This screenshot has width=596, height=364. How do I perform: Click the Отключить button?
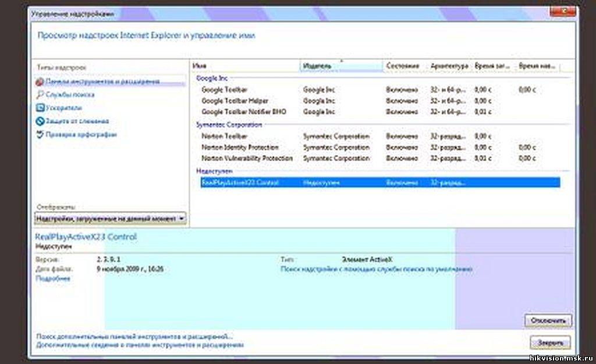(548, 321)
